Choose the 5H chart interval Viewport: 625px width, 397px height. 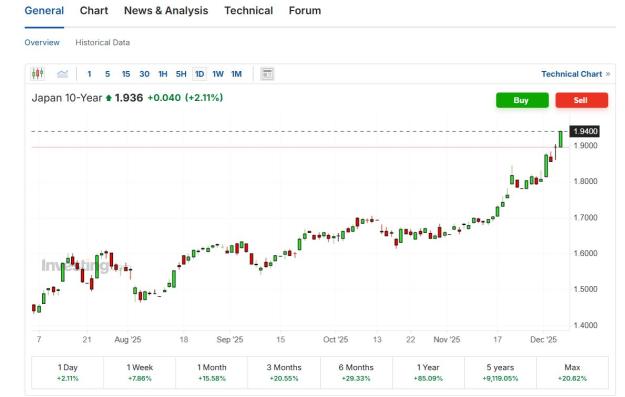(x=181, y=74)
